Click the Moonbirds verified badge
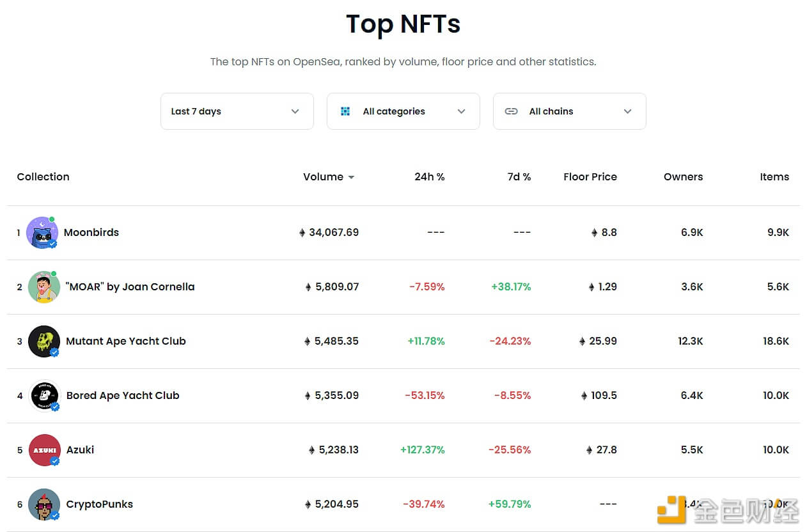The image size is (807, 532). coord(52,244)
